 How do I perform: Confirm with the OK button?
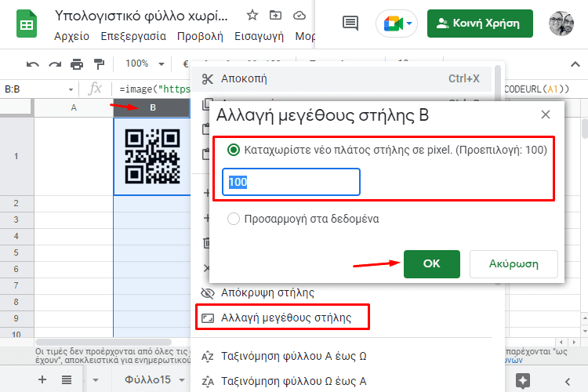pyautogui.click(x=432, y=264)
